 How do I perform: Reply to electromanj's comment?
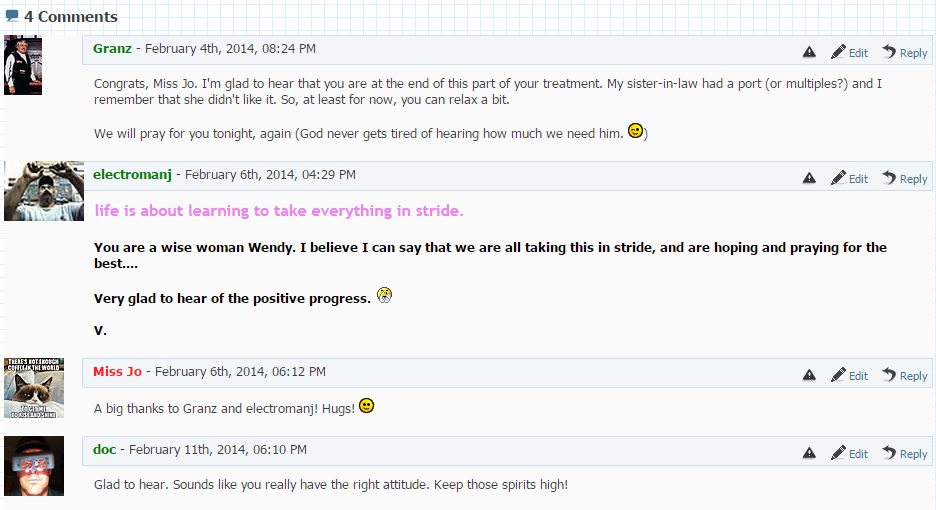click(x=905, y=178)
